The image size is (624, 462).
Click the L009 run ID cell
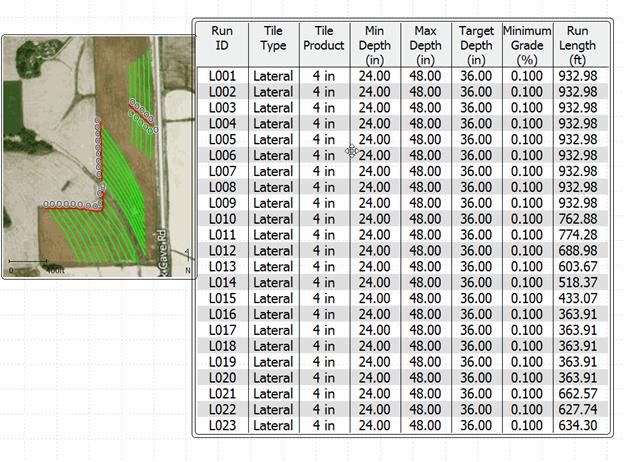click(222, 203)
